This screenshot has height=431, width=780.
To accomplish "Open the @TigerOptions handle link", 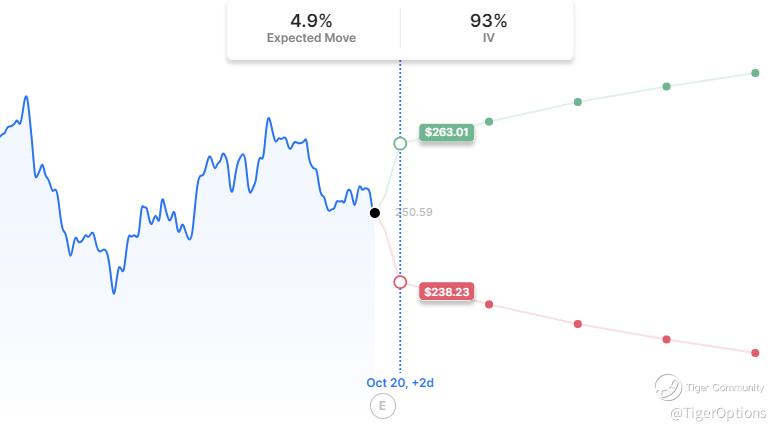I will coord(718,413).
